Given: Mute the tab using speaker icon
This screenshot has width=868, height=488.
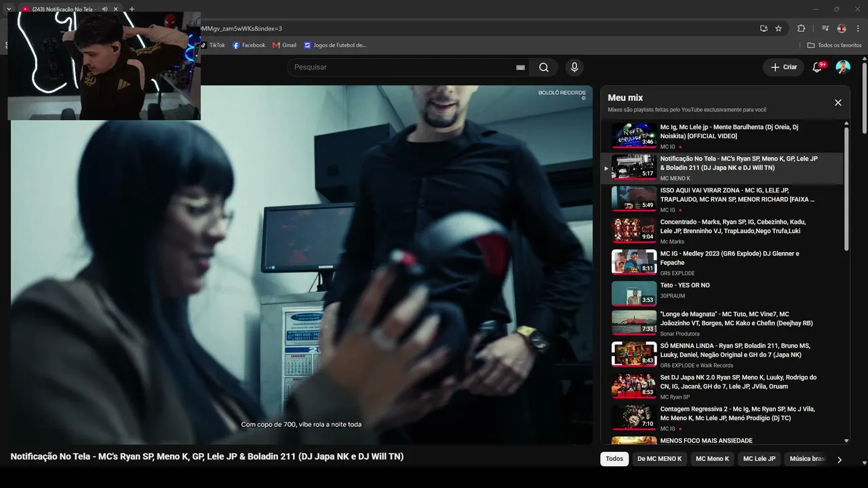Looking at the screenshot, I should tap(104, 9).
